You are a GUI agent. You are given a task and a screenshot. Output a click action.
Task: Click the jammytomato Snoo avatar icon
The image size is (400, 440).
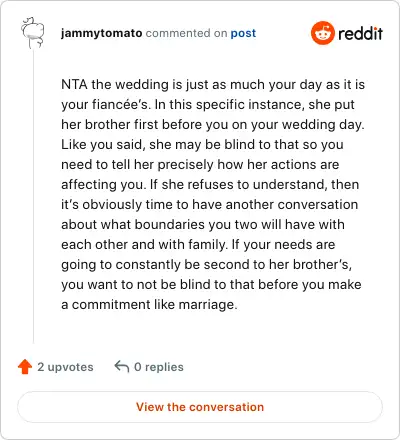pos(32,33)
